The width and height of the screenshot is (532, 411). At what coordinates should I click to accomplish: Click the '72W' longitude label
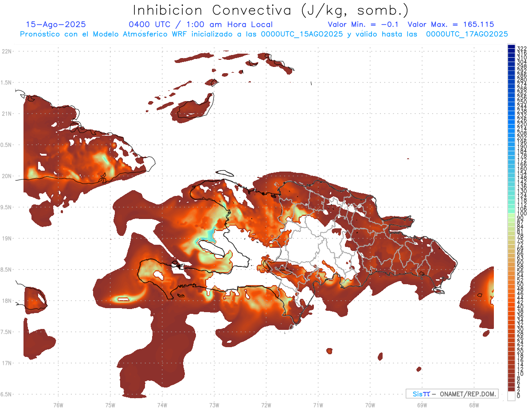click(x=266, y=405)
